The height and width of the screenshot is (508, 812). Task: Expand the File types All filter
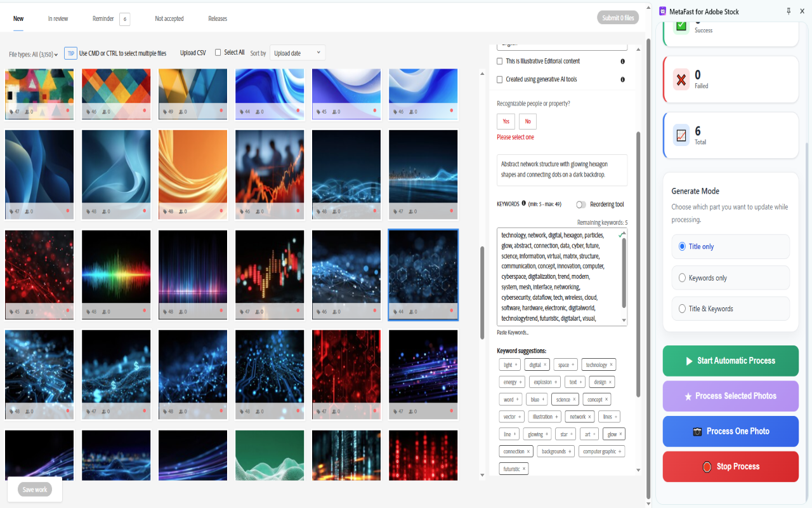tap(33, 53)
